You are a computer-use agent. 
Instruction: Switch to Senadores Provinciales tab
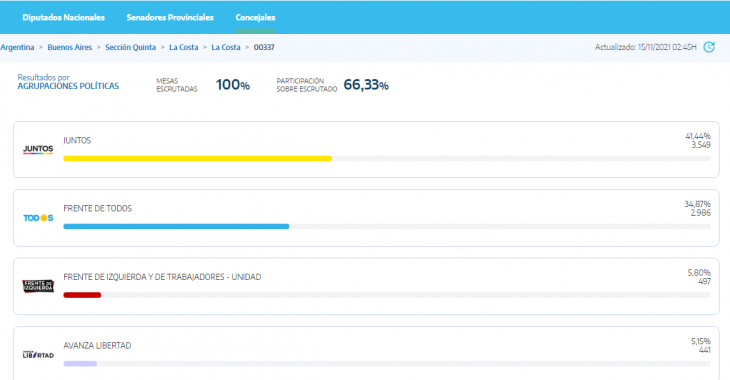[x=170, y=18]
